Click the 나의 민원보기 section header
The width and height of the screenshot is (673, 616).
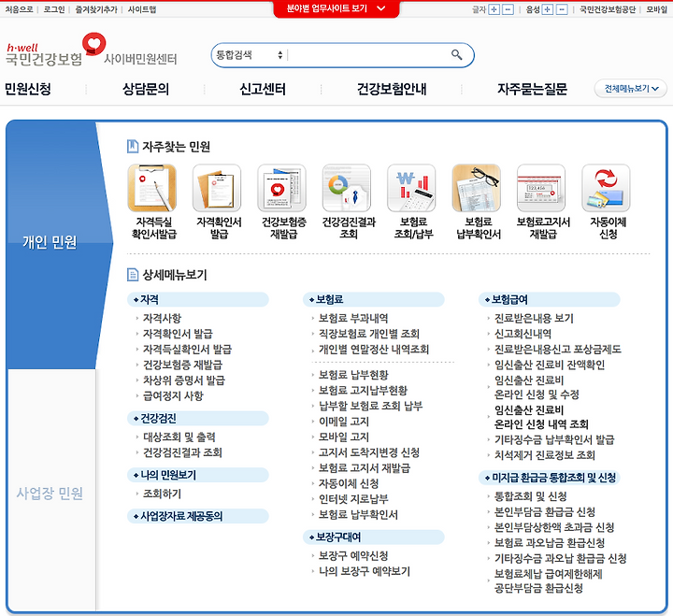[x=198, y=475]
